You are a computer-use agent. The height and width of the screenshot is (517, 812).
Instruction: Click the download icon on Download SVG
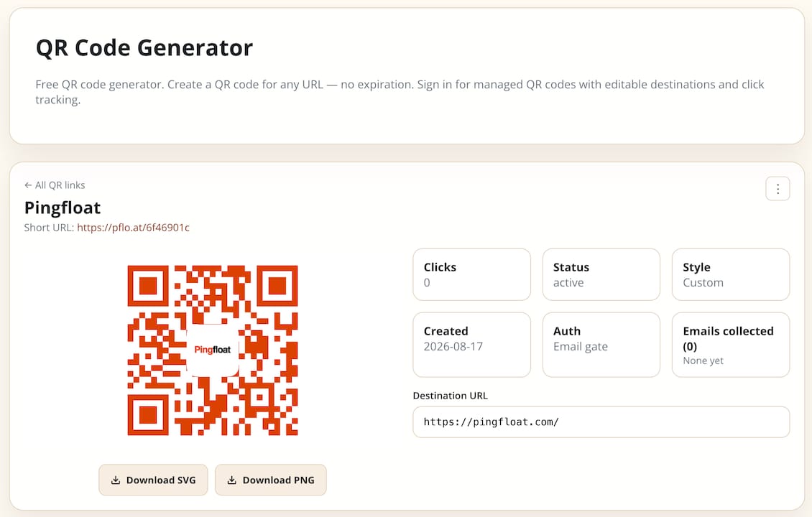(116, 480)
